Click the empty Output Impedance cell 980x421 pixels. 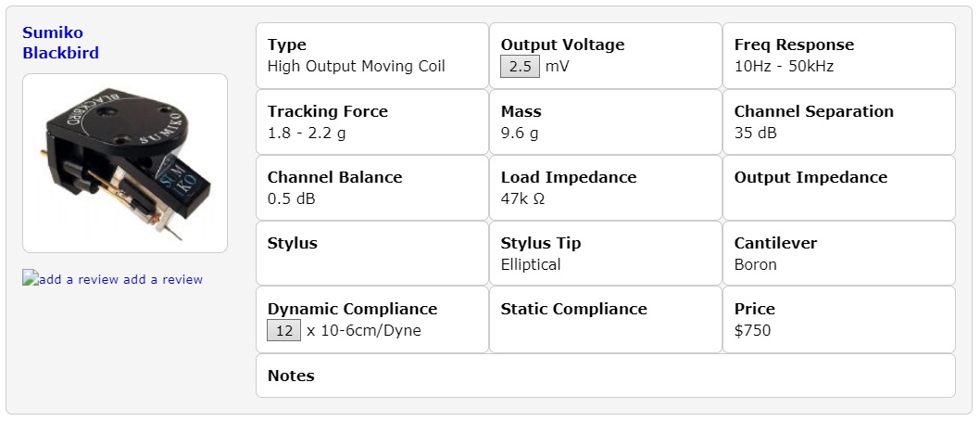pos(838,187)
